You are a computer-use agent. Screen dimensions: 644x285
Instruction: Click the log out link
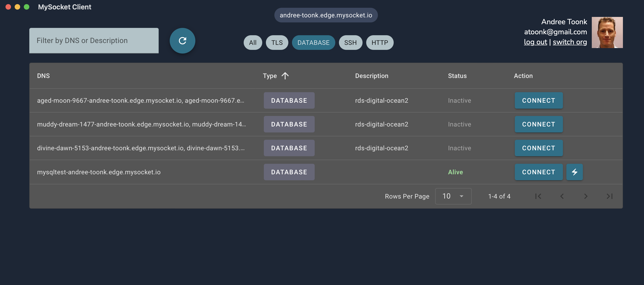click(535, 42)
